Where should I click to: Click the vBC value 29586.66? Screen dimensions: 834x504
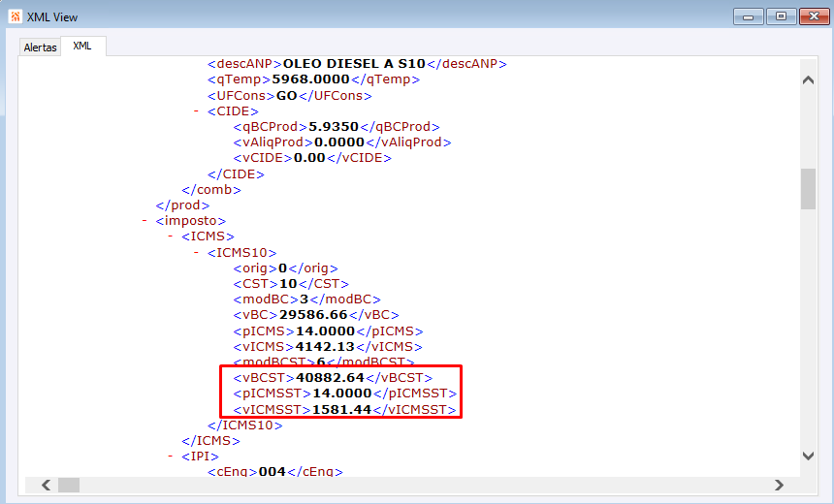[x=313, y=315]
